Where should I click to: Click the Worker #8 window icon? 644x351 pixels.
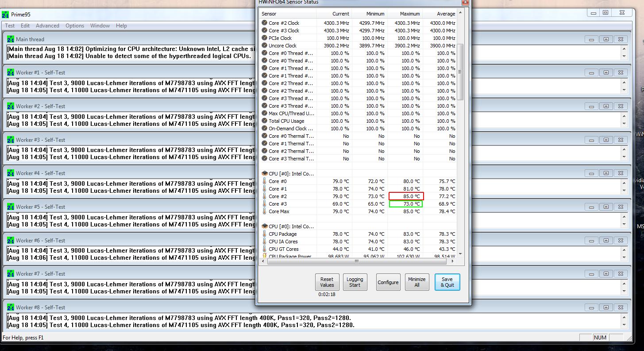[x=11, y=307]
